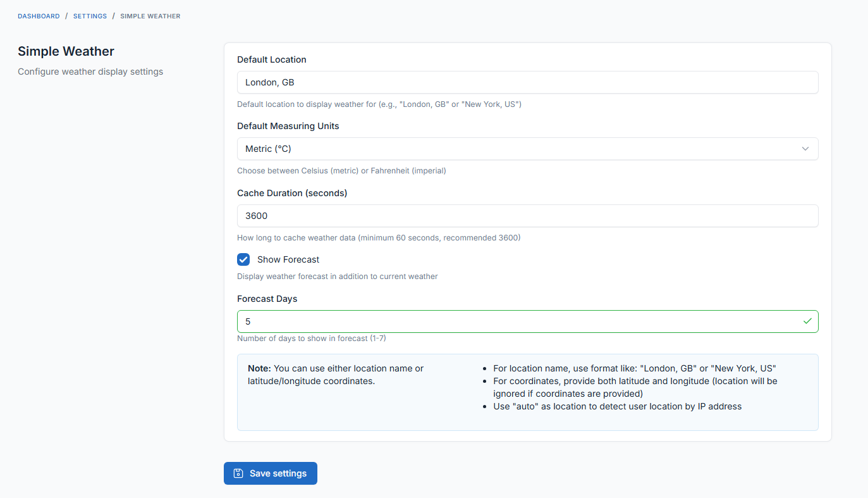Click the chevron arrow in units selector
The image size is (868, 498).
[x=805, y=149]
